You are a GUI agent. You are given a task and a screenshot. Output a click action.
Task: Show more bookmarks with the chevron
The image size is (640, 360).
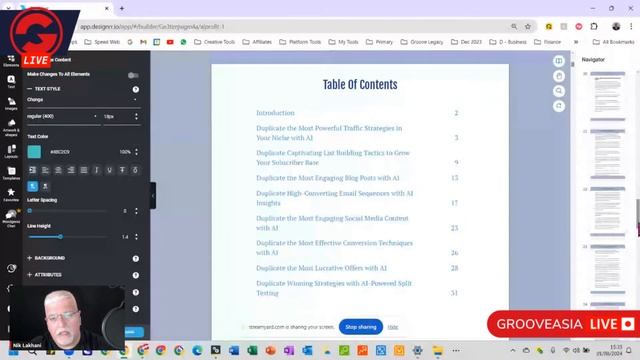pyautogui.click(x=576, y=42)
